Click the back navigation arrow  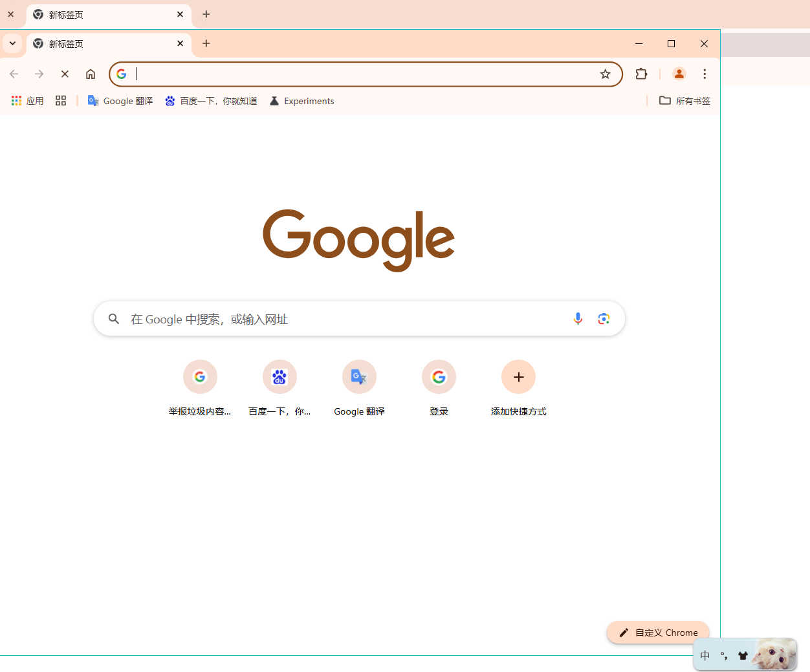[14, 74]
